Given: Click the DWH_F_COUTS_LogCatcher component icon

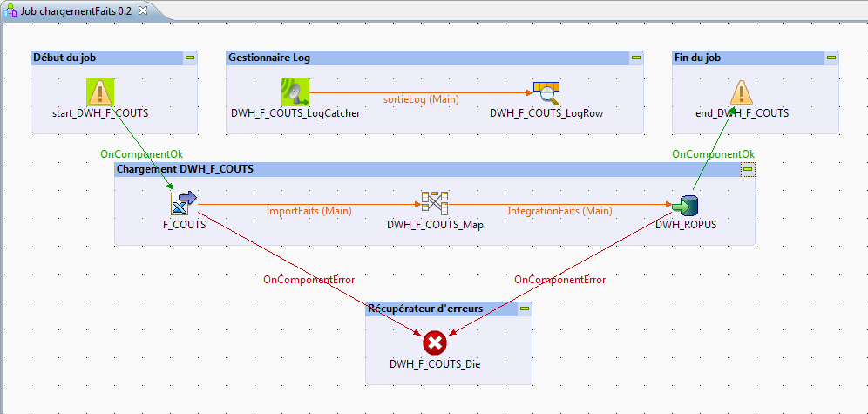Looking at the screenshot, I should (295, 92).
